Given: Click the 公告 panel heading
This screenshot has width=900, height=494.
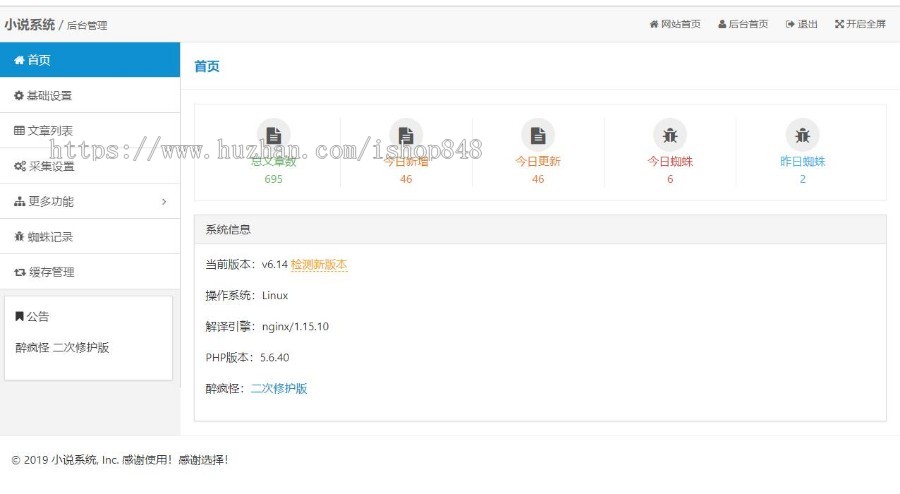Looking at the screenshot, I should pyautogui.click(x=32, y=316).
